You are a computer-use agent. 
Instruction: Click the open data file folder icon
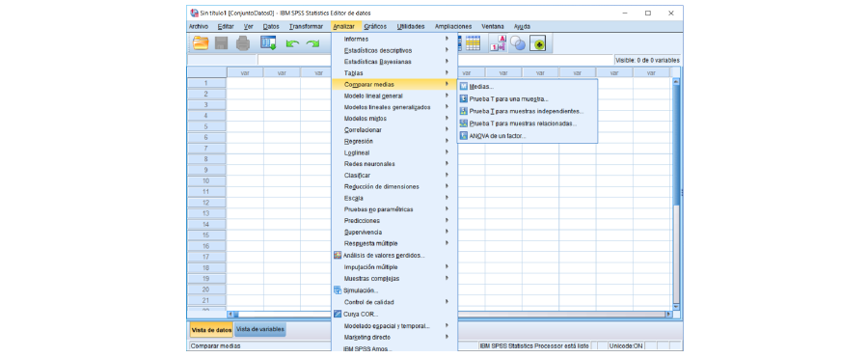click(x=201, y=43)
